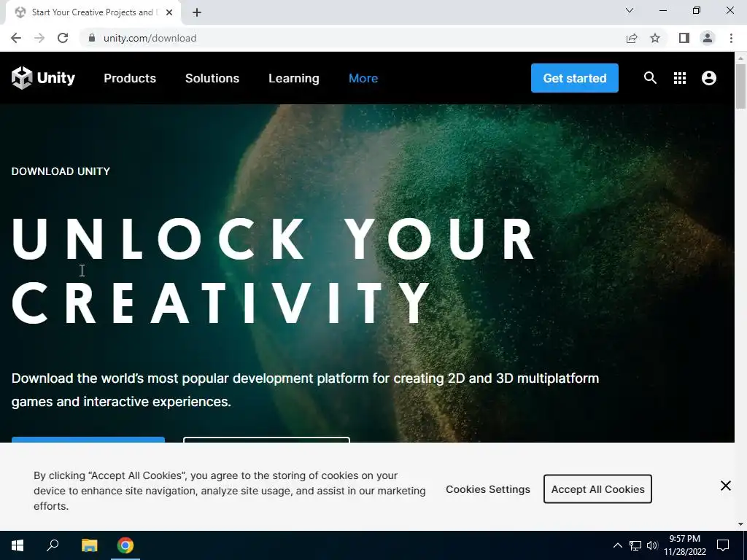Click the browser forward arrow
This screenshot has width=747, height=560.
[x=39, y=38]
